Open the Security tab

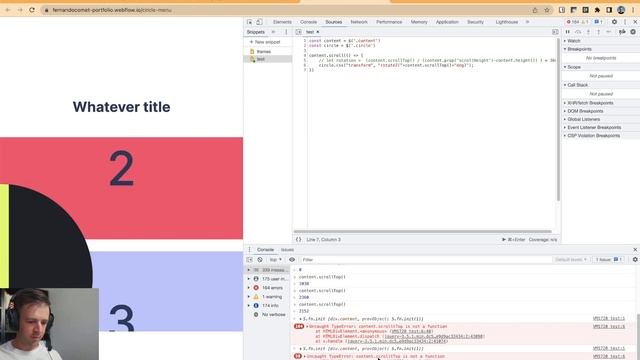475,22
